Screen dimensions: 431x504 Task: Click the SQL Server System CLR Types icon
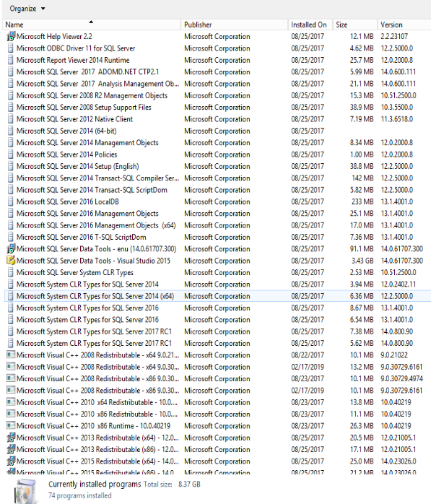[x=11, y=272]
